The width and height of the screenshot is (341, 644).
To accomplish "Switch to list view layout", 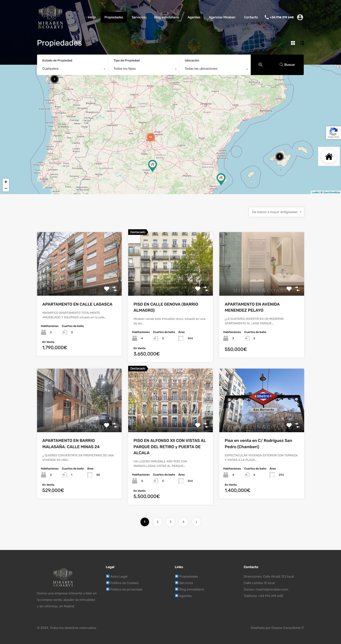I will point(302,43).
